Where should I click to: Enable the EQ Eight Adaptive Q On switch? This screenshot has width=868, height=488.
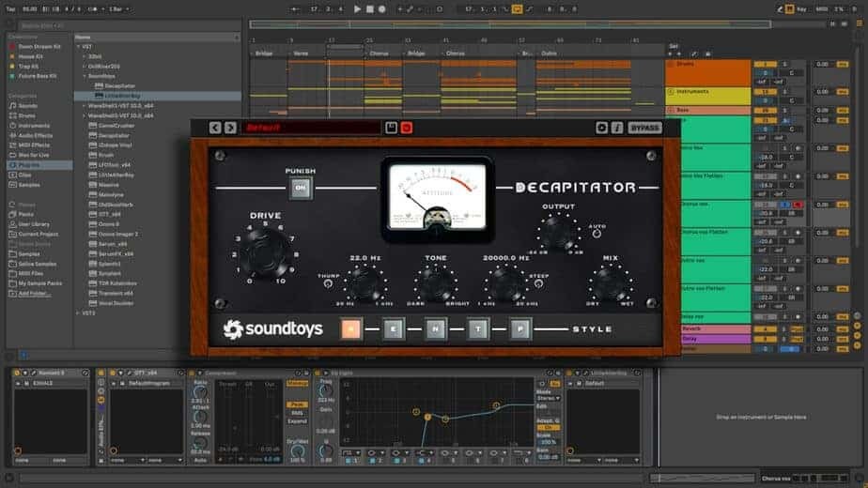click(548, 428)
